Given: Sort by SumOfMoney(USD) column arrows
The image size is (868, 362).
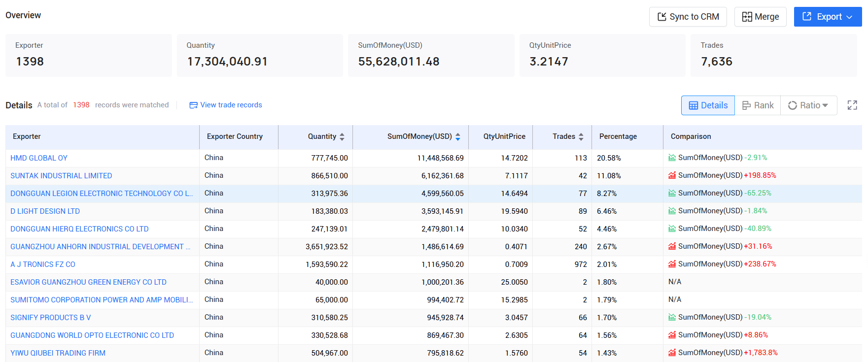Looking at the screenshot, I should (x=457, y=137).
